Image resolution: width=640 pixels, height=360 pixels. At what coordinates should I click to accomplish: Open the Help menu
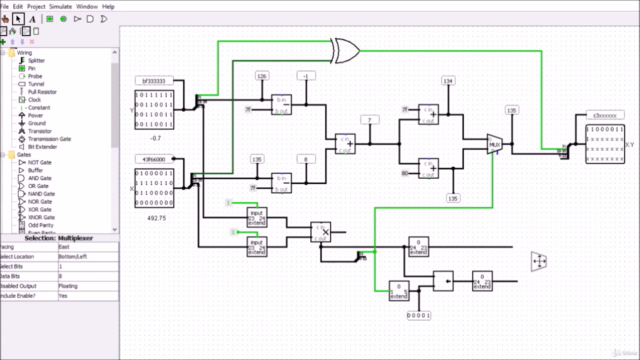pyautogui.click(x=108, y=7)
